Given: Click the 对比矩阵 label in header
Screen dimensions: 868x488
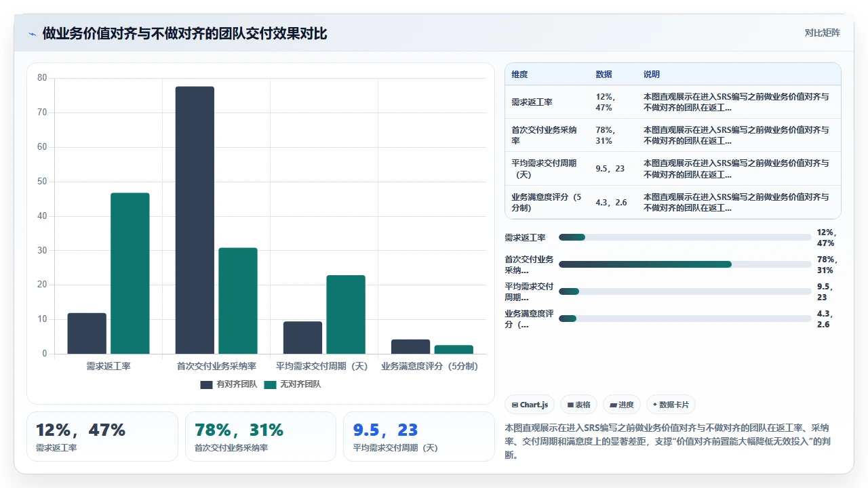Looking at the screenshot, I should coord(822,33).
